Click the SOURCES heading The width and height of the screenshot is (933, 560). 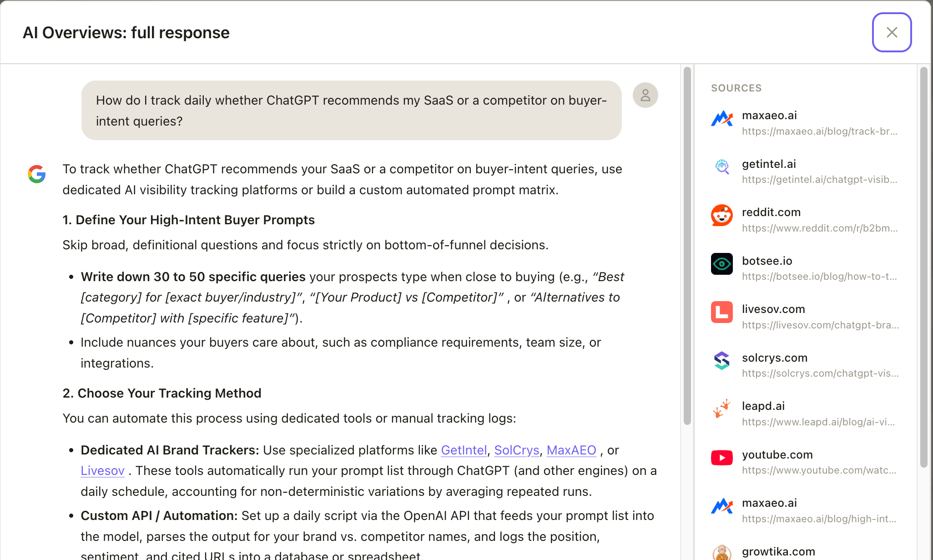coord(736,88)
